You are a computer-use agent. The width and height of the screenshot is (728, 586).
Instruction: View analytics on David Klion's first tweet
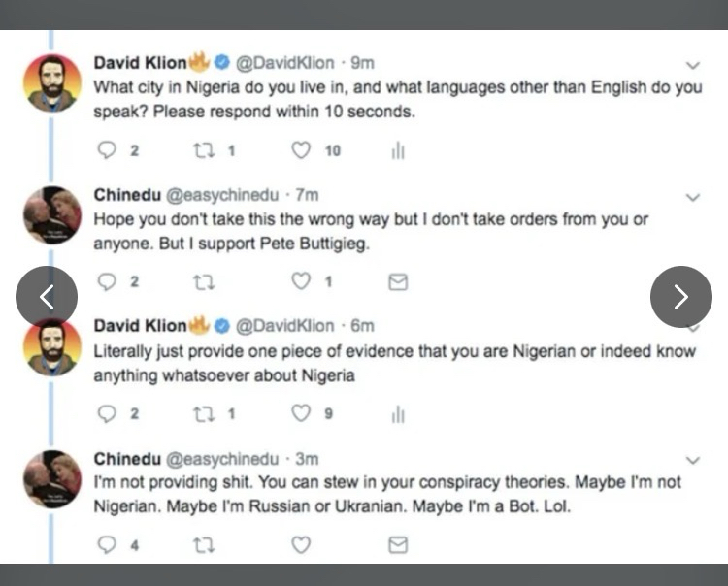click(397, 150)
